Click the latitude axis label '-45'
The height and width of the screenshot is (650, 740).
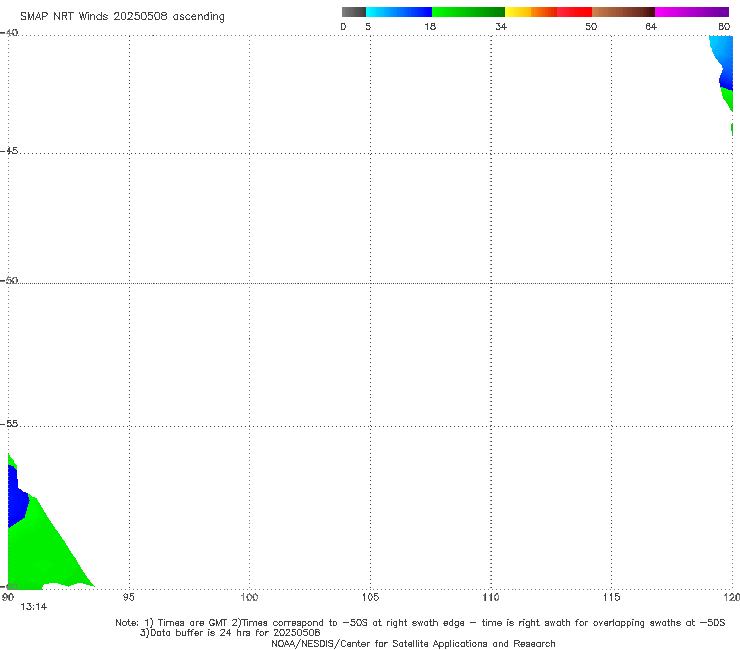(x=9, y=151)
